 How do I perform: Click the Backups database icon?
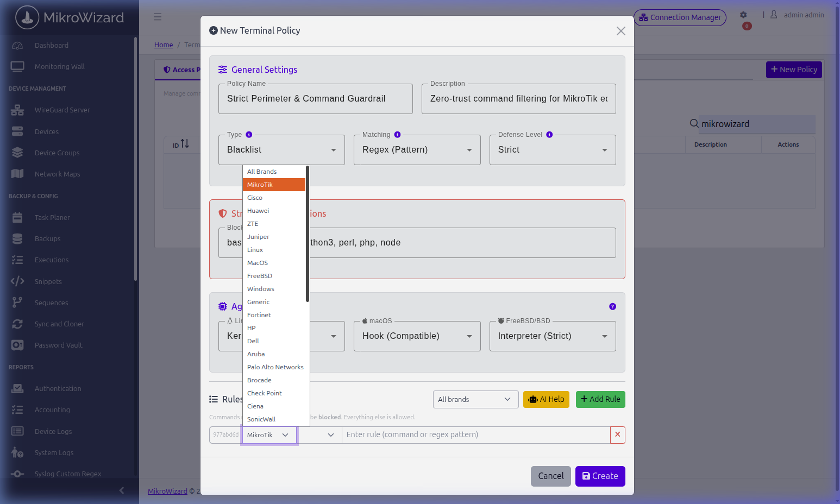coord(17,238)
